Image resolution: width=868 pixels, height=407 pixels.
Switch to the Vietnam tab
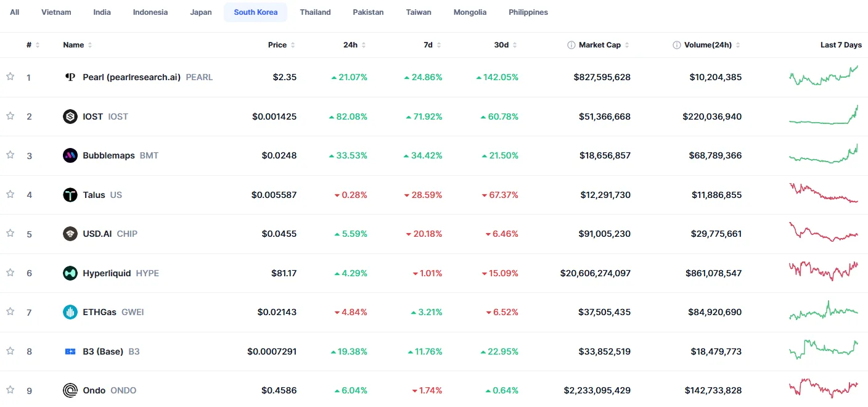pos(56,12)
